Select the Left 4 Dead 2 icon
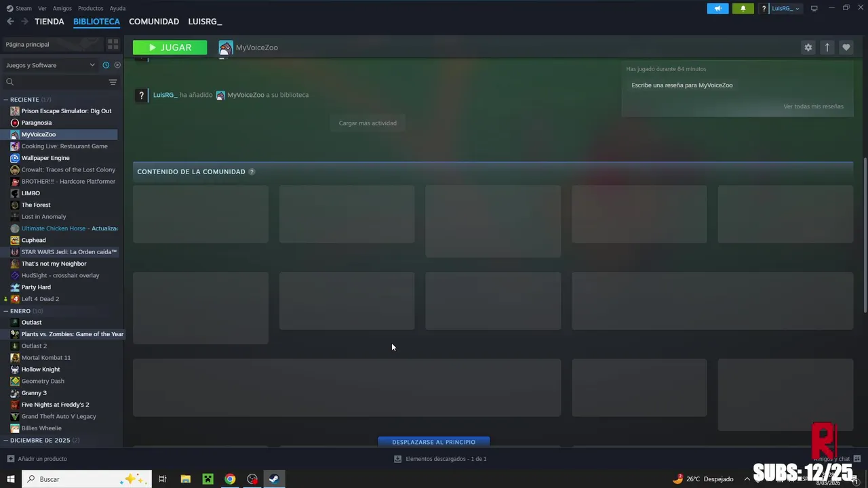The width and height of the screenshot is (868, 488). (15, 299)
